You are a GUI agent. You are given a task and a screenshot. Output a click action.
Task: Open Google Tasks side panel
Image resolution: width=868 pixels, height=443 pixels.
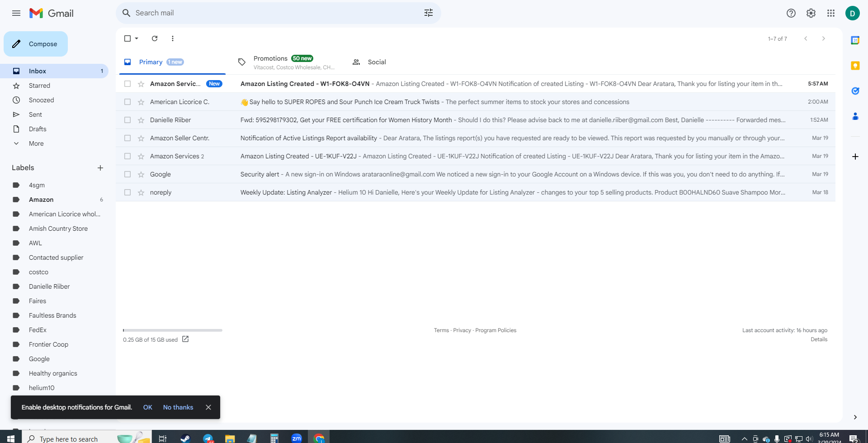(855, 91)
